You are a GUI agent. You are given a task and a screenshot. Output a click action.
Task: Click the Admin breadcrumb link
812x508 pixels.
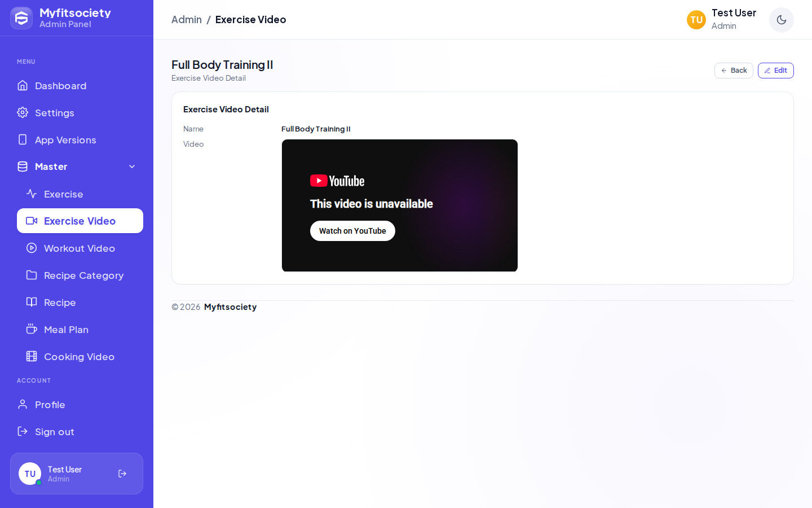(x=187, y=20)
